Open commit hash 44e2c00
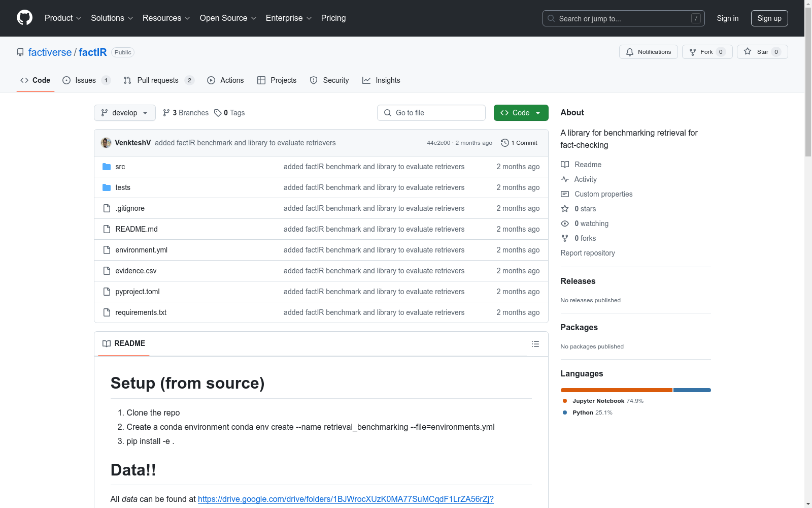Screen dimensions: 812x508 [438, 143]
